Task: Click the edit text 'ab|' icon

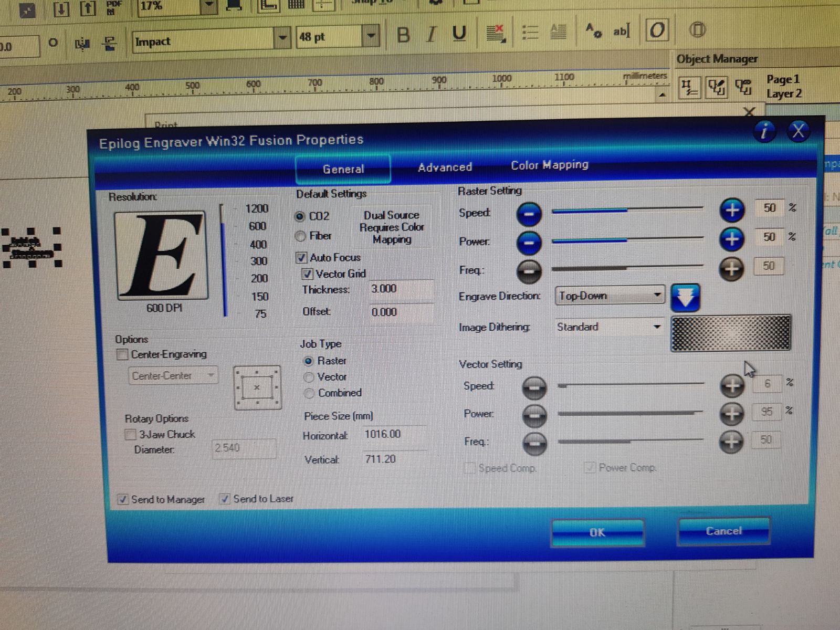Action: (621, 31)
